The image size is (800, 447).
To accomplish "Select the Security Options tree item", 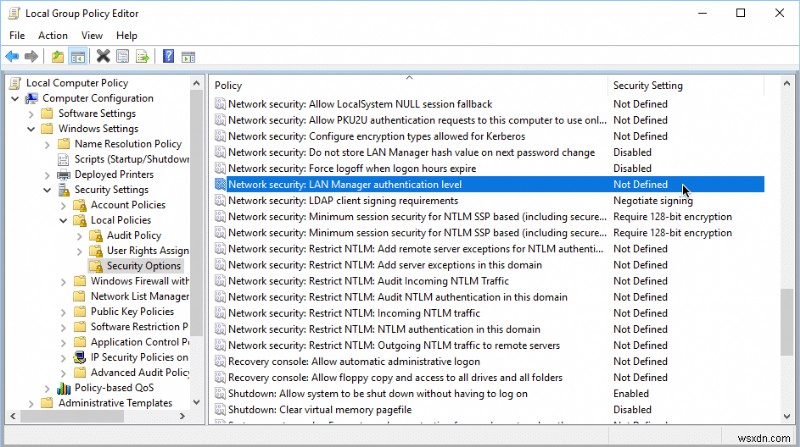I will point(144,266).
